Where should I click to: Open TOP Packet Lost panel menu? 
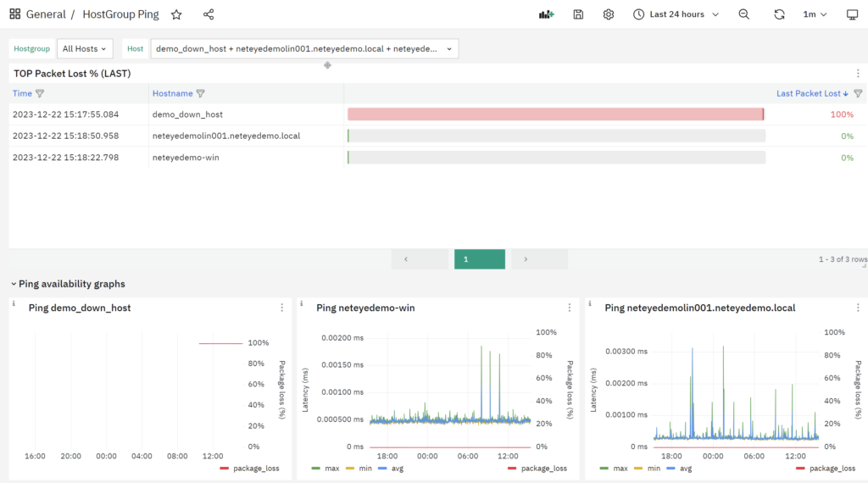[x=858, y=73]
